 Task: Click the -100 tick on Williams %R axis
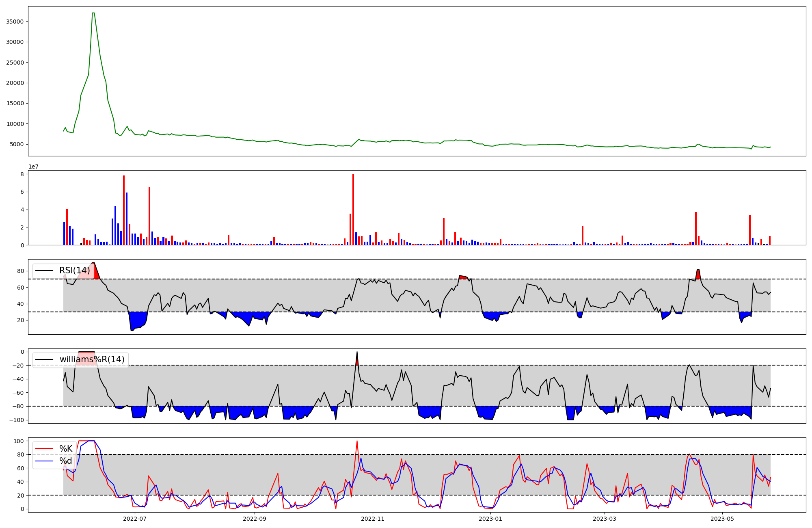tap(16, 420)
